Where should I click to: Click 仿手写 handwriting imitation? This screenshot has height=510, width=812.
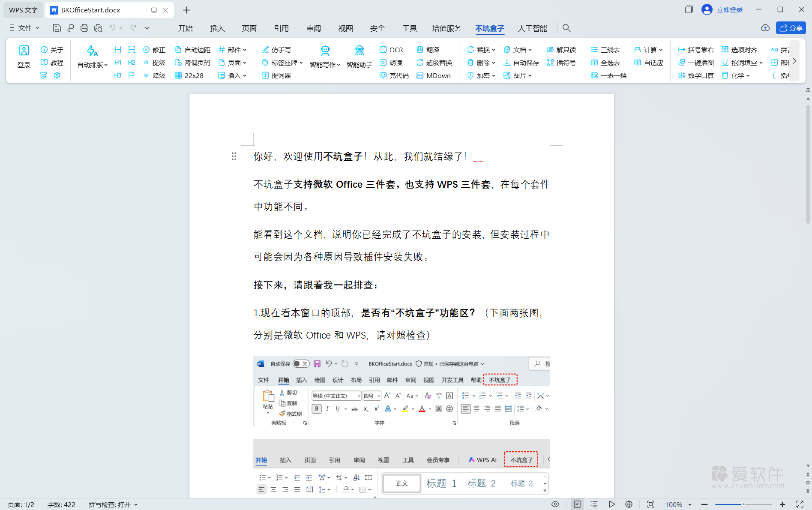click(276, 50)
